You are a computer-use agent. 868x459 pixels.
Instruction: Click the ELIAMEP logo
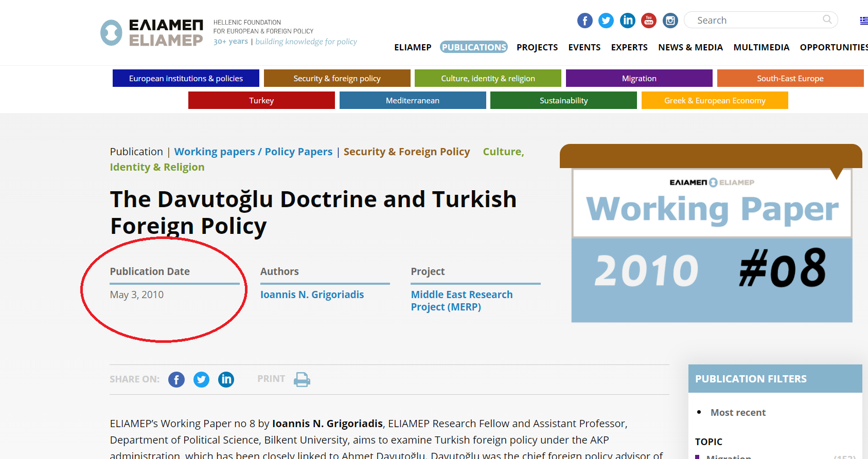152,33
